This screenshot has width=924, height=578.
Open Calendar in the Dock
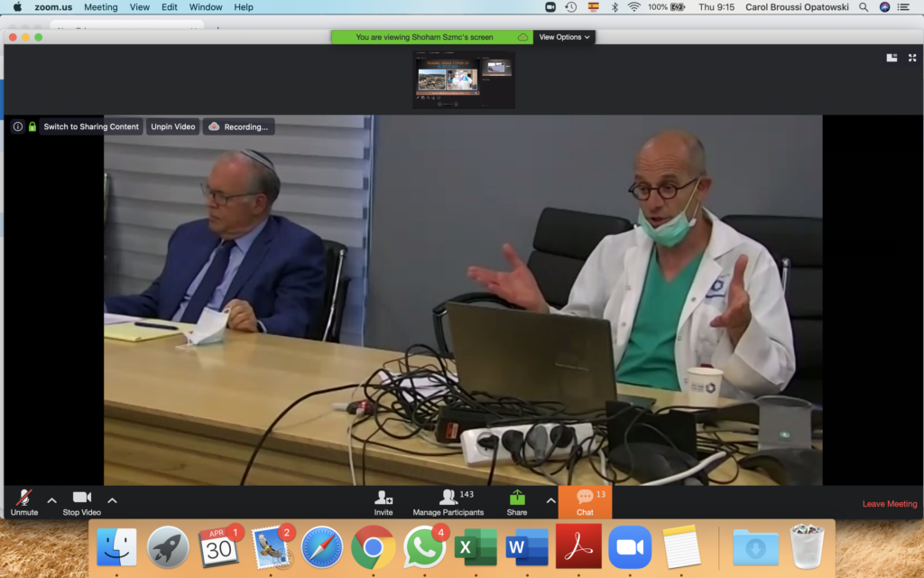pos(218,547)
